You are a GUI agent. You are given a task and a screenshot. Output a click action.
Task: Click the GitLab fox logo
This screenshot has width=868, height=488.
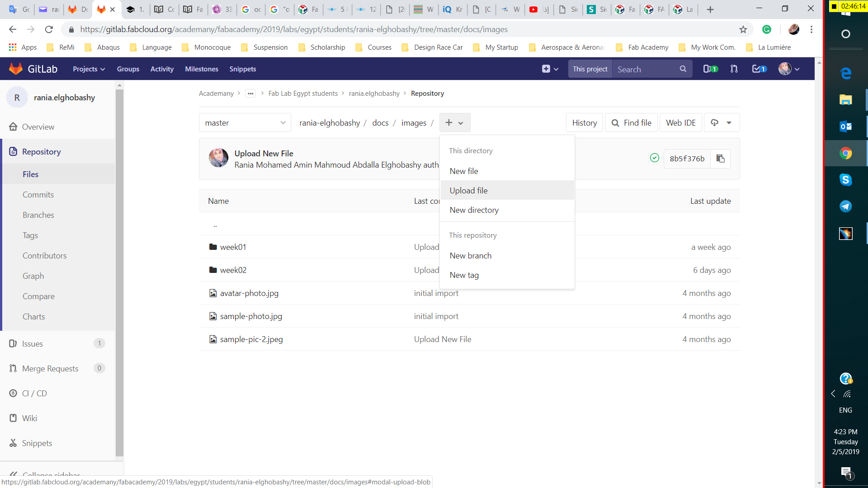16,69
